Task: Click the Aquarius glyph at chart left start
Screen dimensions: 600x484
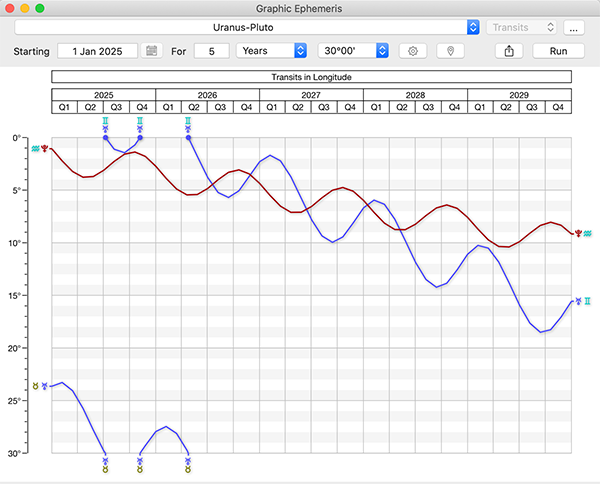Action: [36, 148]
